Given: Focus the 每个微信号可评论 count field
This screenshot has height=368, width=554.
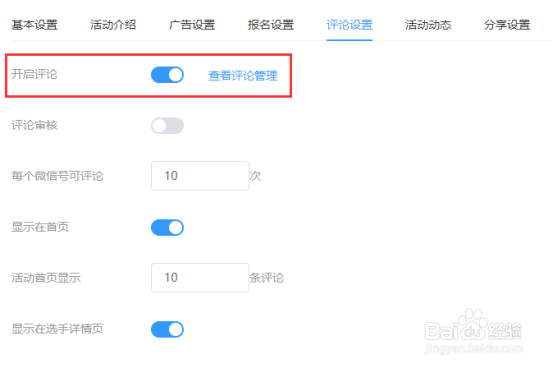Looking at the screenshot, I should point(200,176).
